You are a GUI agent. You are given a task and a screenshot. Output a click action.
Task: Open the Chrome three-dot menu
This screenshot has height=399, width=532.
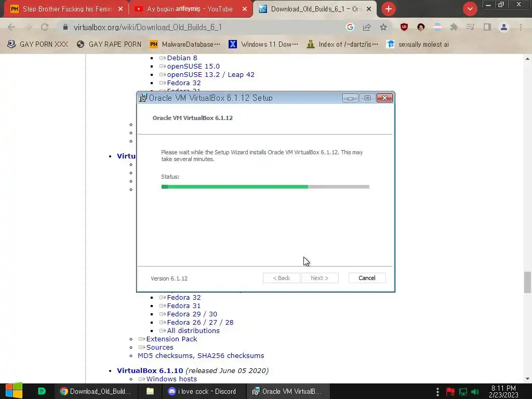(x=521, y=27)
